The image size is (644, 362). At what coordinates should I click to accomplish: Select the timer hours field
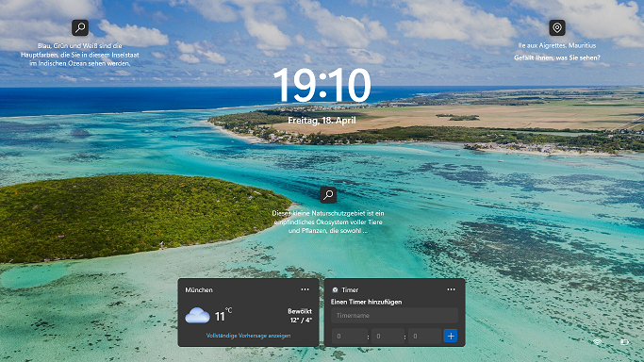click(350, 337)
